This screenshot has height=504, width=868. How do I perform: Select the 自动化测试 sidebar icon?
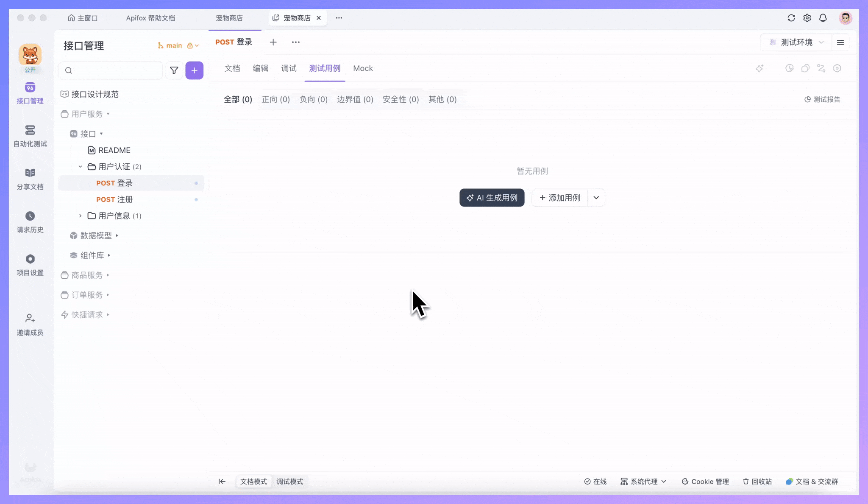(x=30, y=136)
